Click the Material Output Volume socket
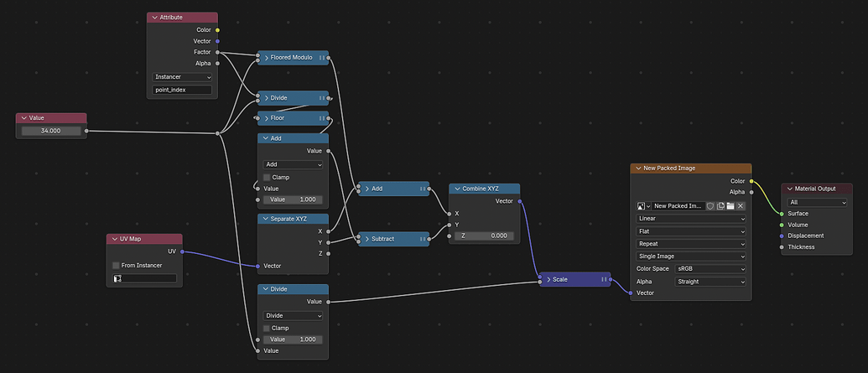868x373 pixels. pos(782,225)
